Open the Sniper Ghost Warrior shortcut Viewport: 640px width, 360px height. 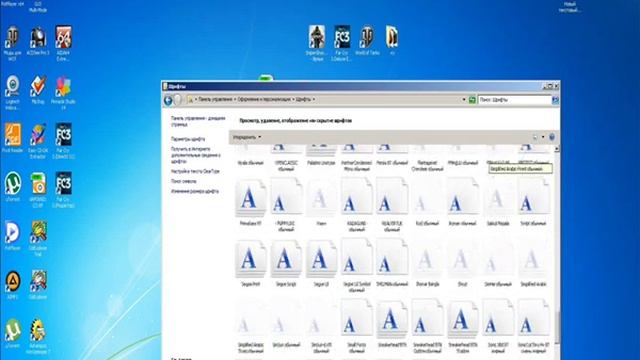316,43
